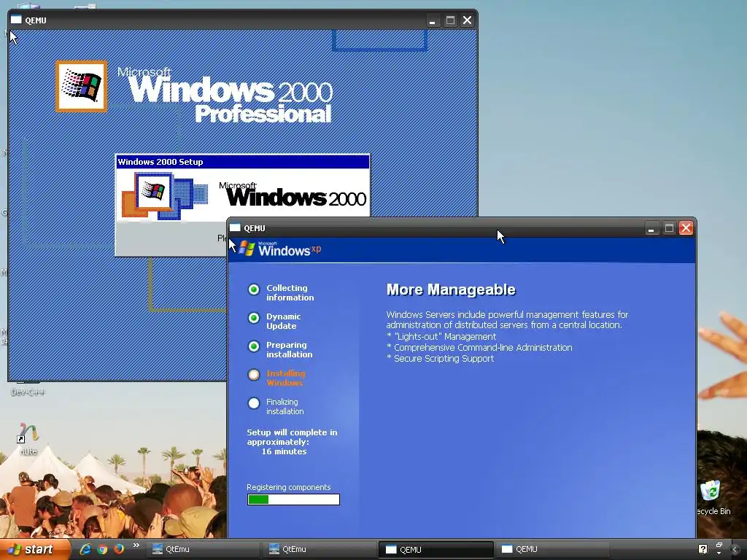Click the 'Registering components' status label
747x560 pixels.
tap(289, 487)
